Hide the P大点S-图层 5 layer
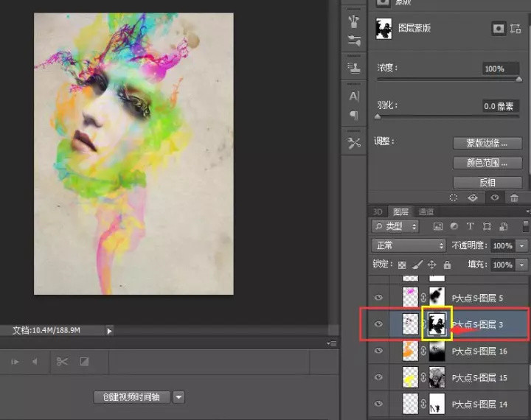This screenshot has width=531, height=420. [x=379, y=298]
